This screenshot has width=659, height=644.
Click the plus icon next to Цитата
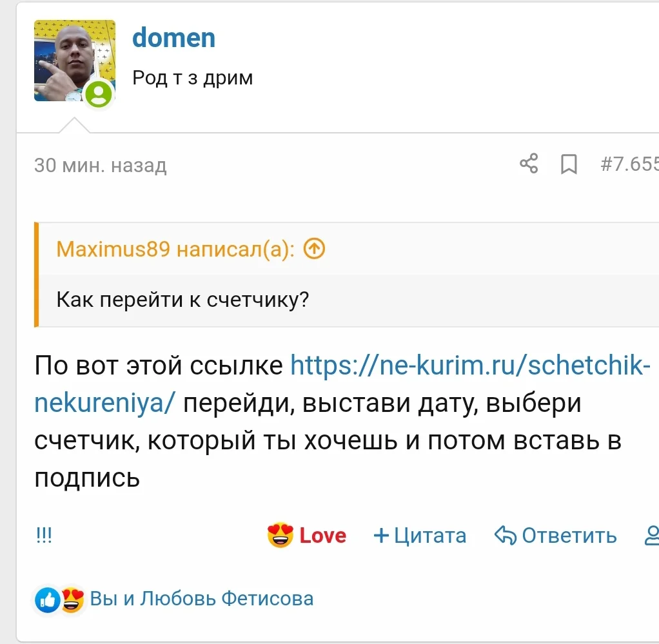[380, 534]
